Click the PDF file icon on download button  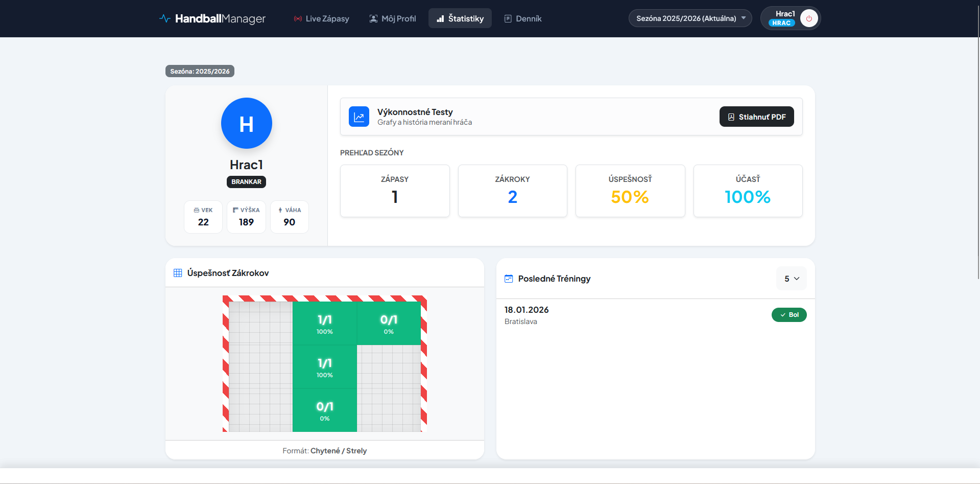point(731,117)
